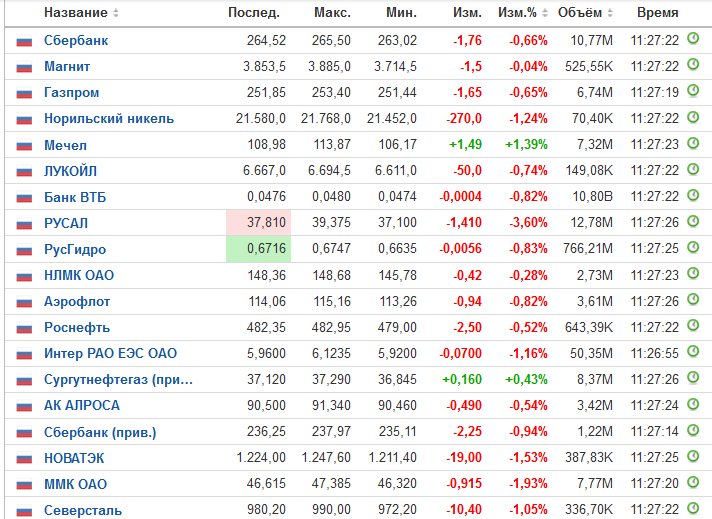Sort by the Объём column arrows
This screenshot has height=519, width=712.
(x=610, y=13)
